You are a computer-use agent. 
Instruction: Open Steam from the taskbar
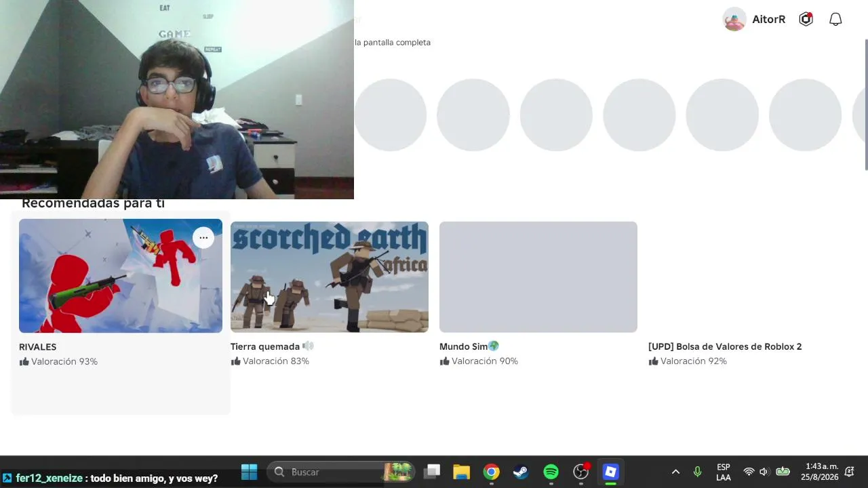(x=521, y=472)
